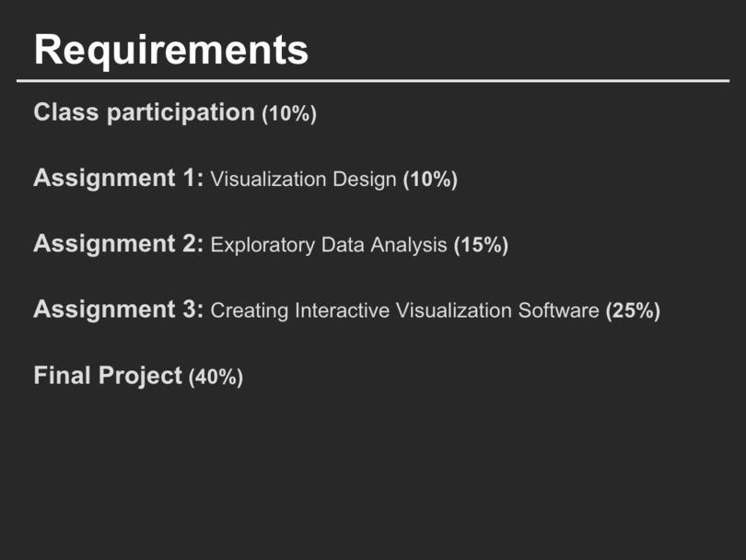Select the Assignment 2: label
746x560 pixels.
(118, 244)
